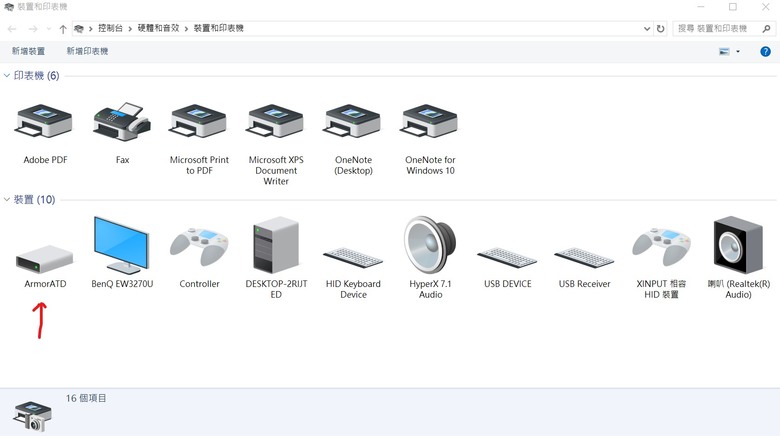The height and width of the screenshot is (436, 780).
Task: Open the view options dropdown arrow
Action: pyautogui.click(x=738, y=51)
